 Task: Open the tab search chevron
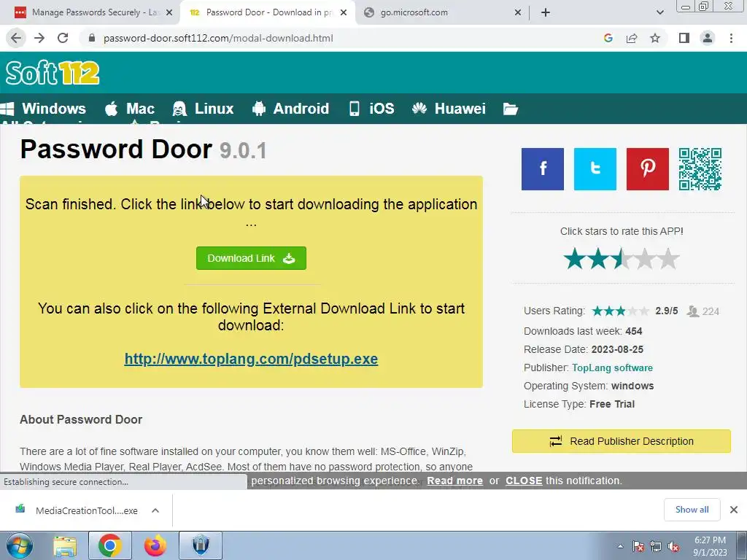click(x=659, y=12)
